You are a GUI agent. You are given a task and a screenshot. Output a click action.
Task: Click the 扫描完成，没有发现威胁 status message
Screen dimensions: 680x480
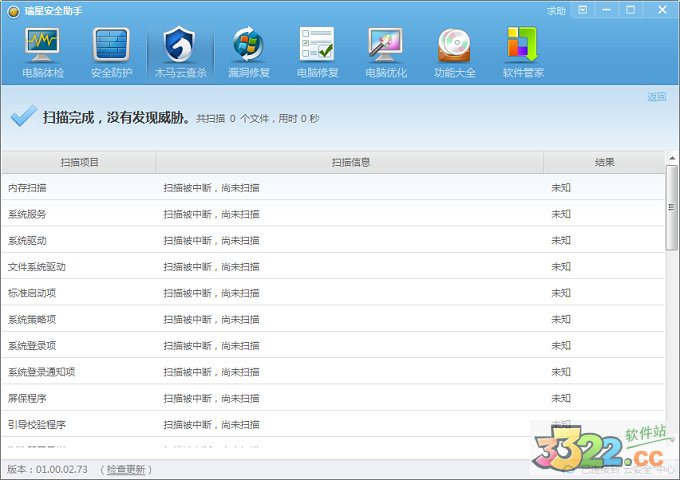coord(116,118)
